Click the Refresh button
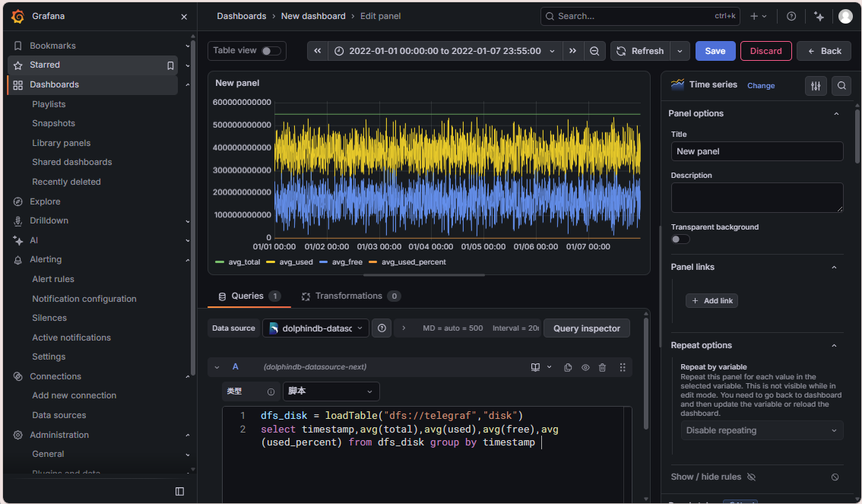Screen dimensions: 862x504 [x=640, y=51]
